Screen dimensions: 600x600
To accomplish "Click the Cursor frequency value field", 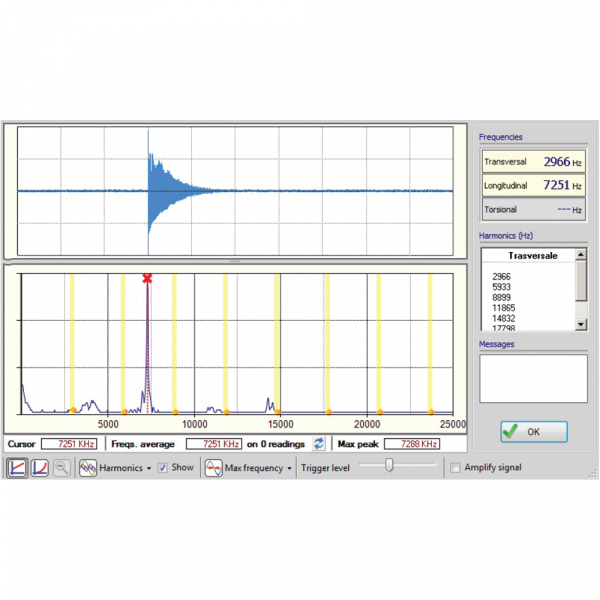I will point(69,443).
